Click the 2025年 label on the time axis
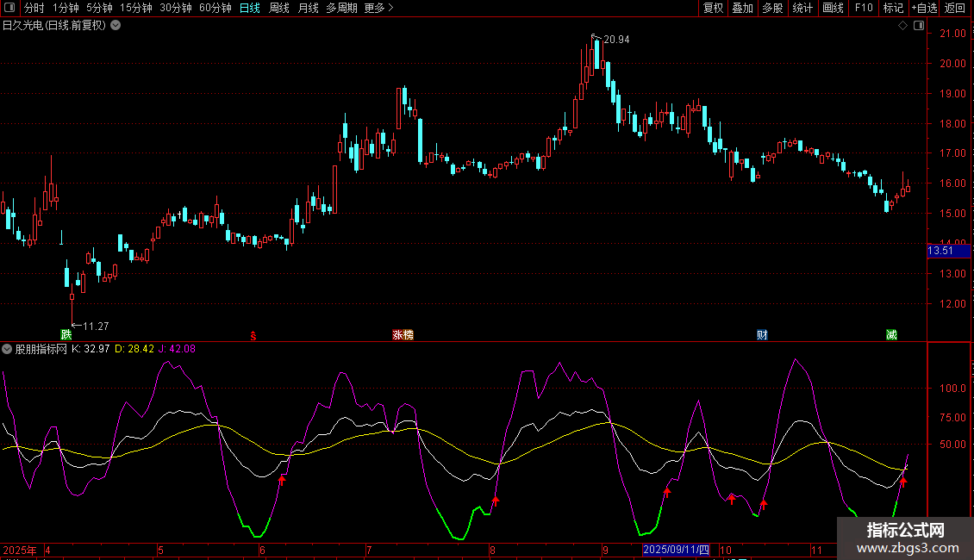Image resolution: width=974 pixels, height=560 pixels. tap(20, 550)
